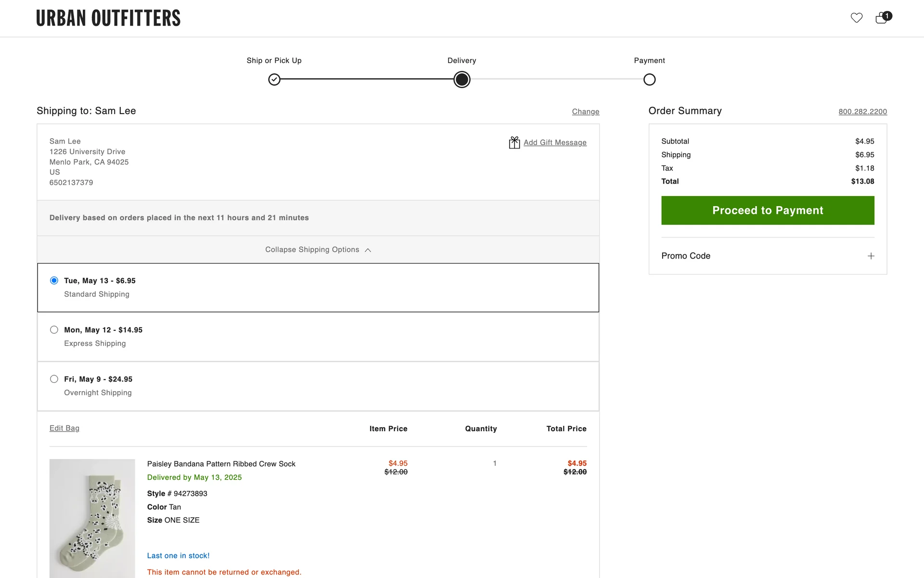
Task: Click the Change shipping address link
Action: [585, 112]
